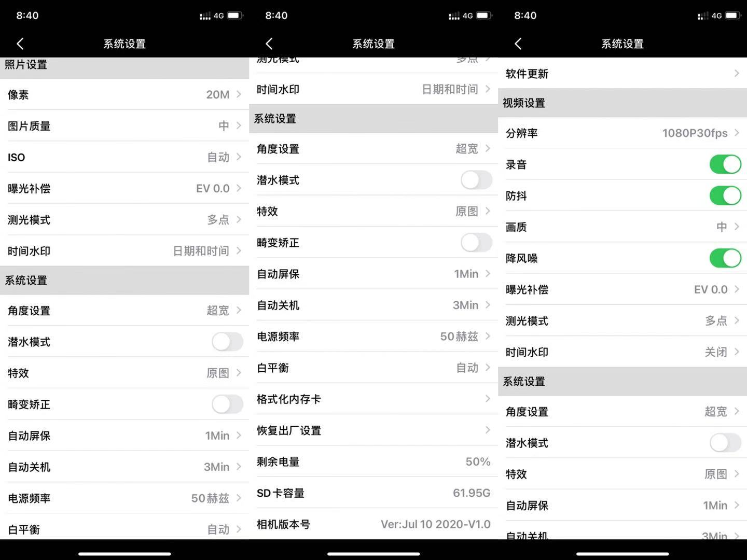Tap 视频设置 section header

622,103
